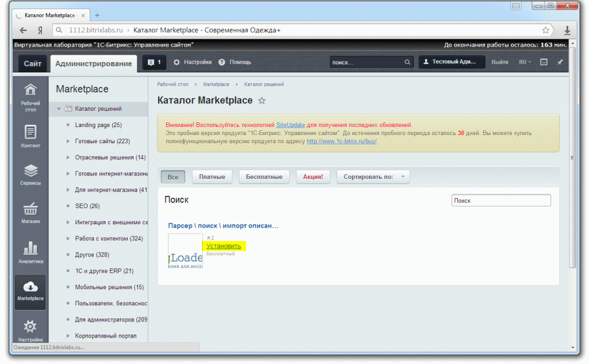
Task: Select the Все filter tab
Action: pos(173,177)
